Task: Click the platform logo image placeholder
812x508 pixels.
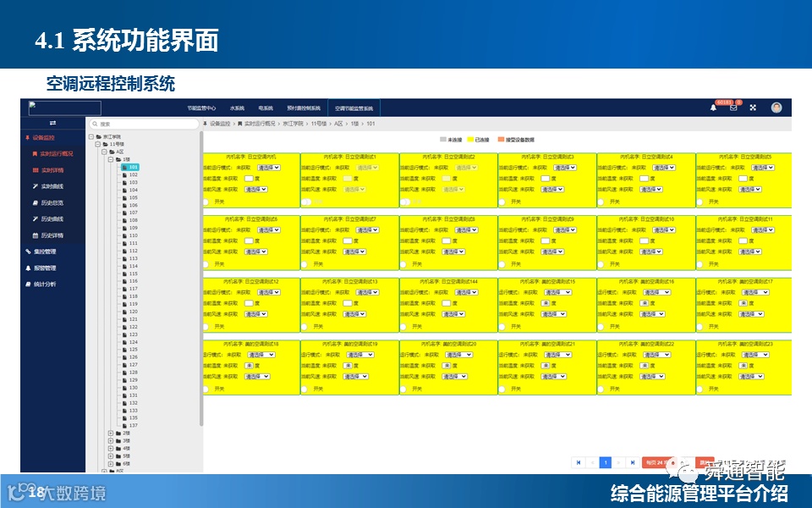Action: (65, 108)
